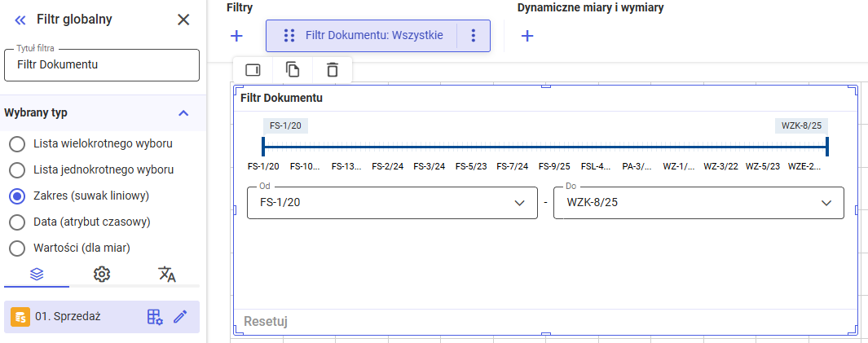
Task: Collapse the Wybrany typ section
Action: [x=183, y=113]
